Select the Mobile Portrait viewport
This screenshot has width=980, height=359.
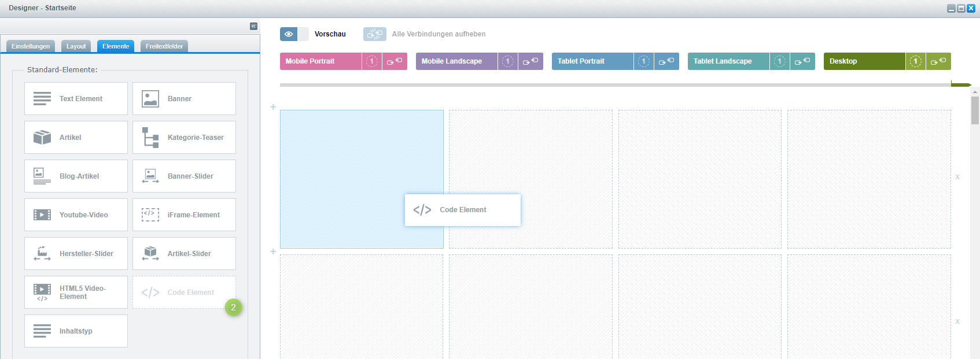320,61
